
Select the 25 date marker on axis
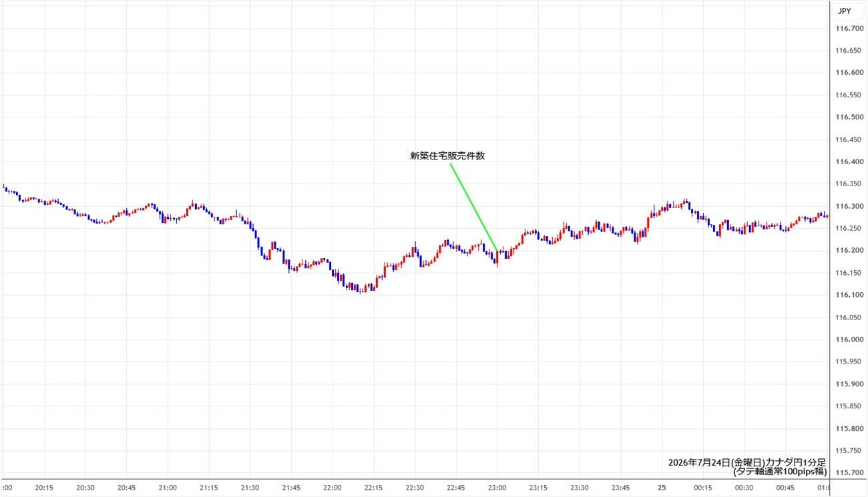(661, 487)
